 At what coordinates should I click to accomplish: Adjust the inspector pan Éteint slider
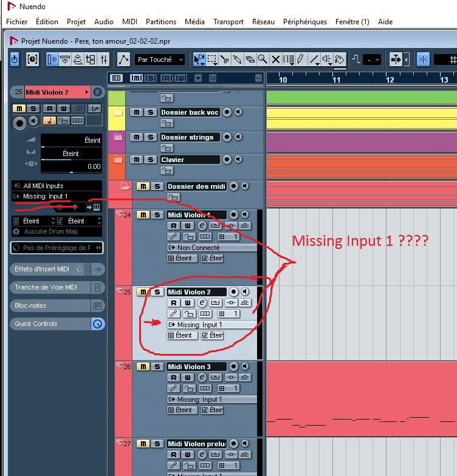(x=71, y=154)
